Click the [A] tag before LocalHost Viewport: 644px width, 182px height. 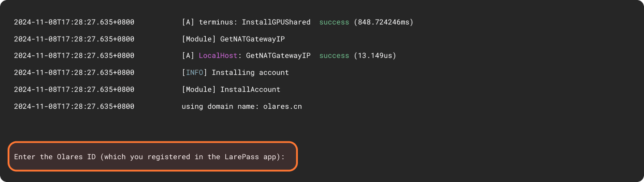pyautogui.click(x=188, y=56)
